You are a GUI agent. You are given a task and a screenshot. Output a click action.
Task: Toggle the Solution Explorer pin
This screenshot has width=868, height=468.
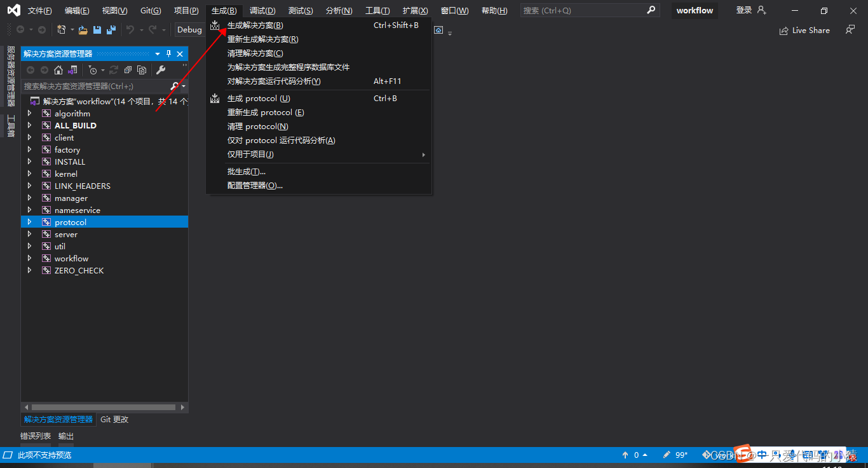point(168,53)
